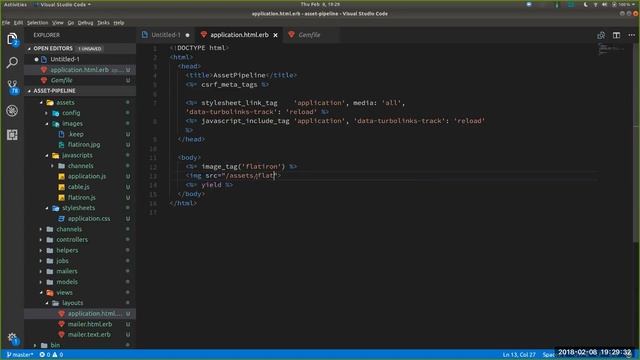This screenshot has height=360, width=640.
Task: Expand the models folder
Action: point(67,282)
